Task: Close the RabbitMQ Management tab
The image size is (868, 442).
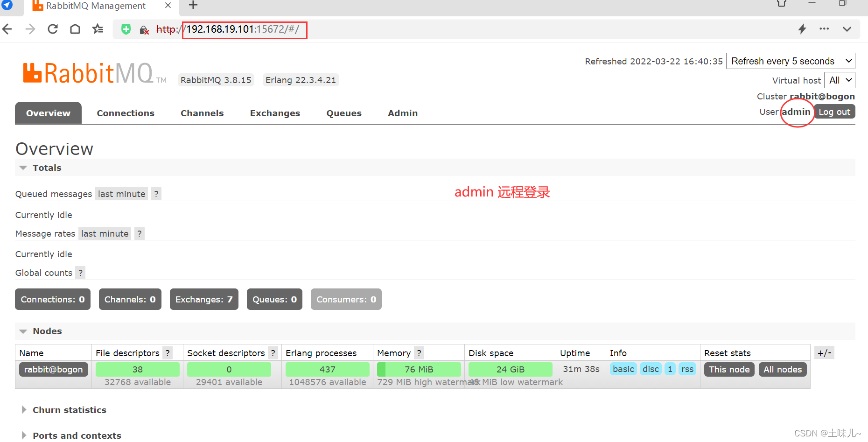Action: [x=168, y=6]
